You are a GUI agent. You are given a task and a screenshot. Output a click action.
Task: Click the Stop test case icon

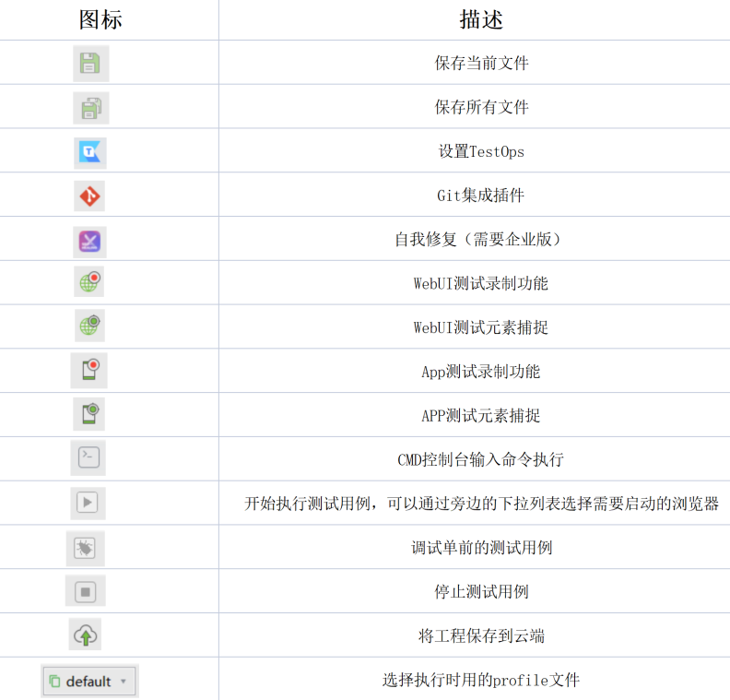click(x=85, y=591)
